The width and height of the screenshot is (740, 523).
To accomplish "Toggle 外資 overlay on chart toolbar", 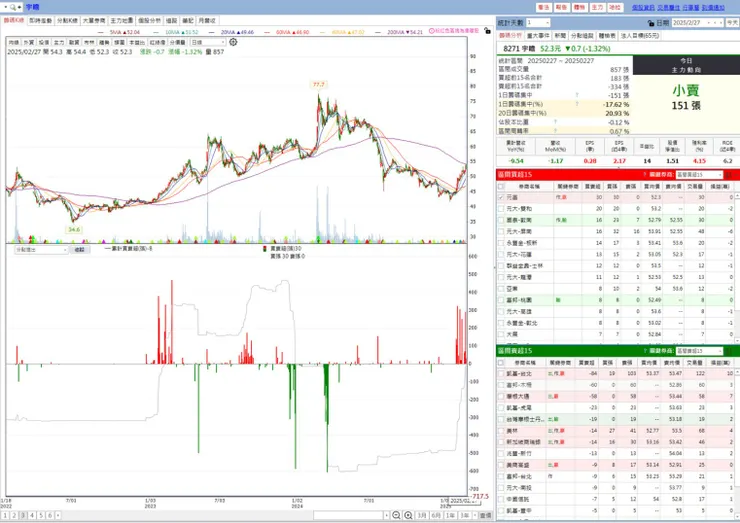I will 29,42.
